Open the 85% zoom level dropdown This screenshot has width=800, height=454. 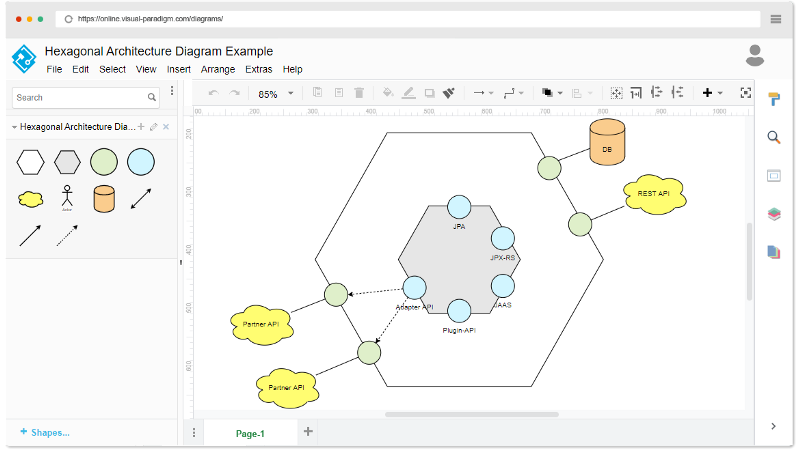[276, 94]
